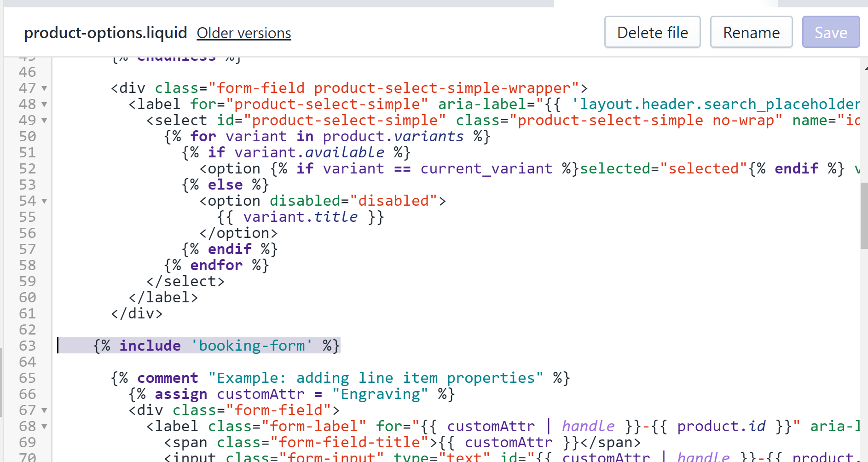
Task: Click the 'Engraving' string on line 66
Action: click(380, 394)
